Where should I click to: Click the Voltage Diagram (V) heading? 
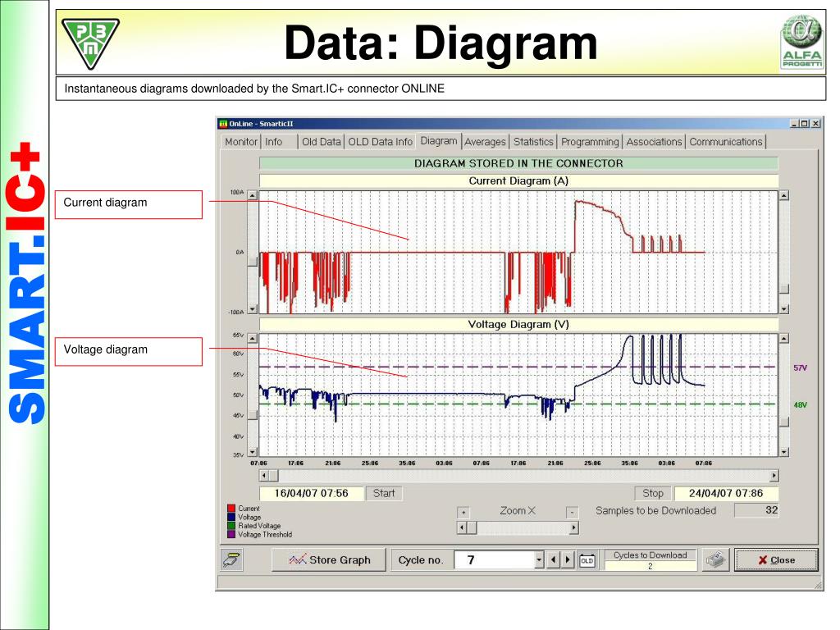[518, 325]
